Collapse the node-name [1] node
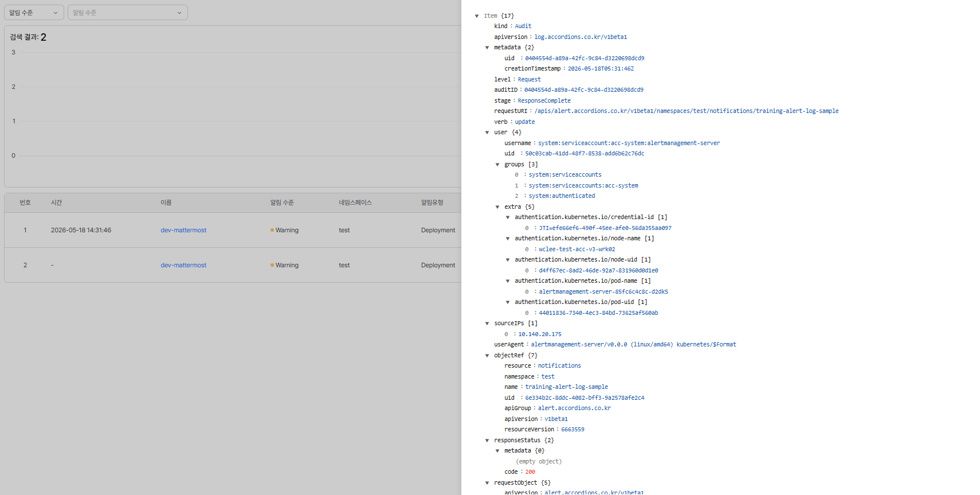 coord(508,239)
